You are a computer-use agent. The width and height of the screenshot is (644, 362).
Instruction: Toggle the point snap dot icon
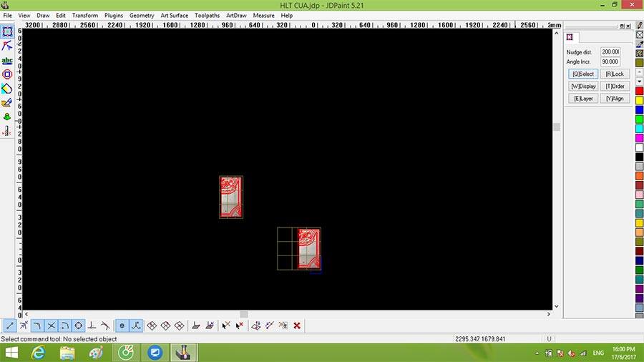[x=122, y=326]
